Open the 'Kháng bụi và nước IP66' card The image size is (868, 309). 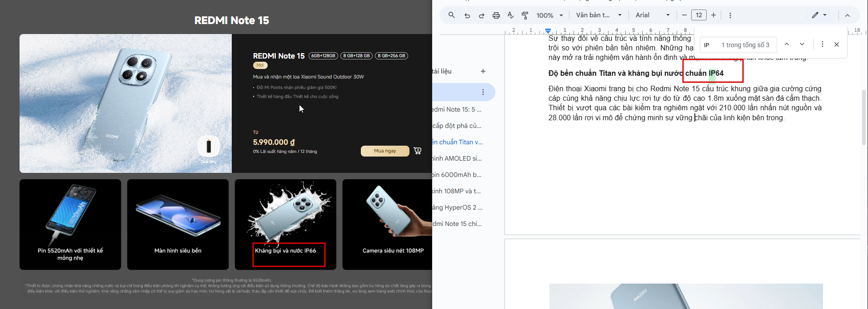click(x=285, y=225)
